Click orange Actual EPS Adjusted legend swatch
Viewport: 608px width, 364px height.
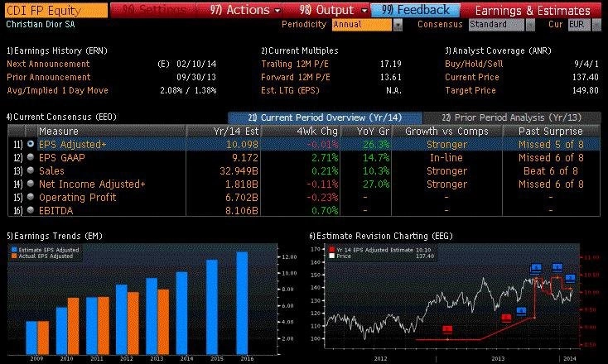pyautogui.click(x=14, y=256)
